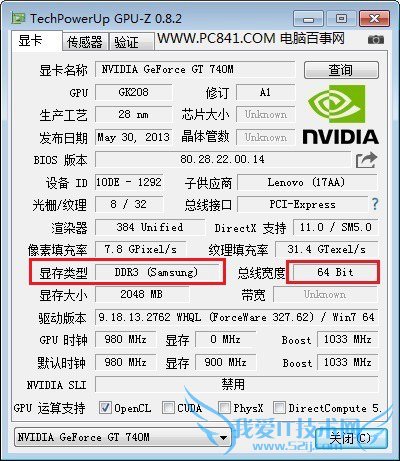Open the GeForce GT 740M GPU dropdown
400x461 pixels.
(x=123, y=437)
